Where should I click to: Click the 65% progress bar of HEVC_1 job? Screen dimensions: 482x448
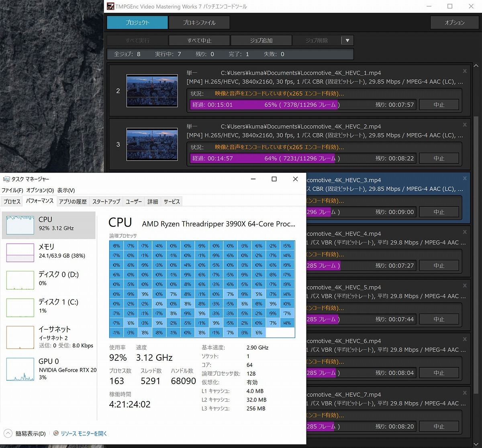[x=302, y=105]
